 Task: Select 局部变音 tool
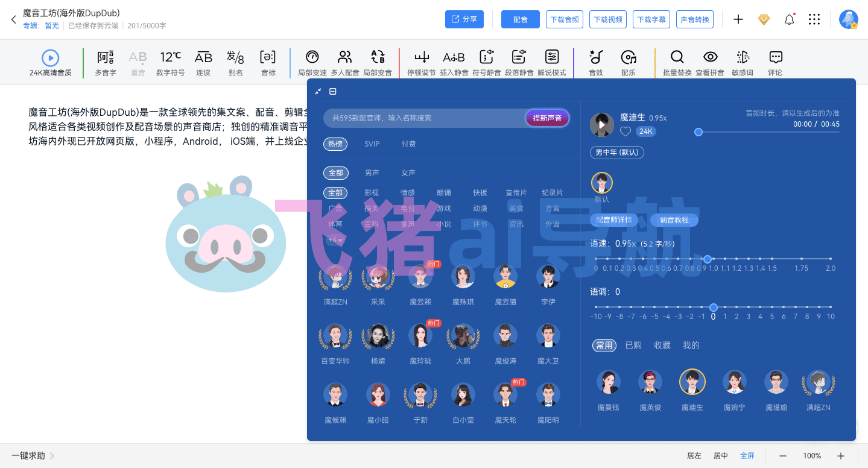pos(378,63)
